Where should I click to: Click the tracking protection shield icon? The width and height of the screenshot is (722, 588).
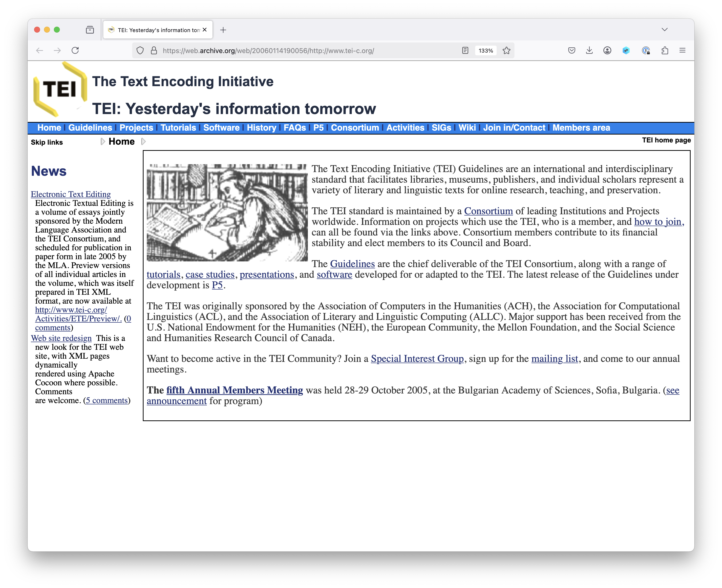click(x=140, y=50)
